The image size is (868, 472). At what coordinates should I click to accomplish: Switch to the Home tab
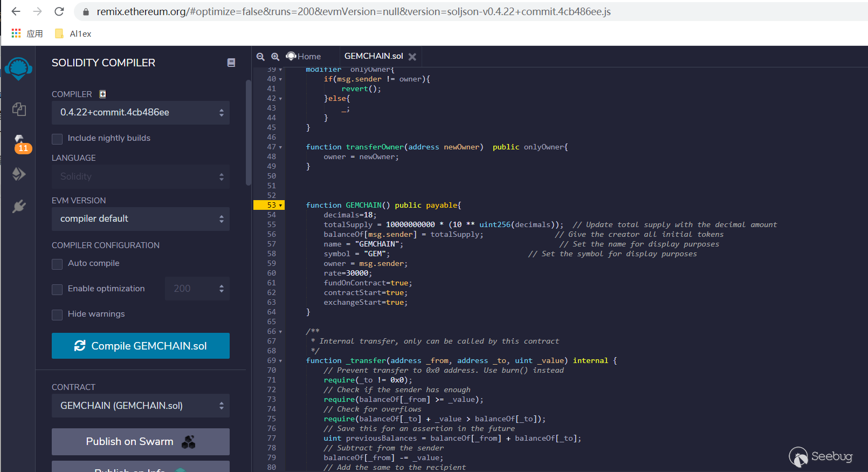pos(304,57)
